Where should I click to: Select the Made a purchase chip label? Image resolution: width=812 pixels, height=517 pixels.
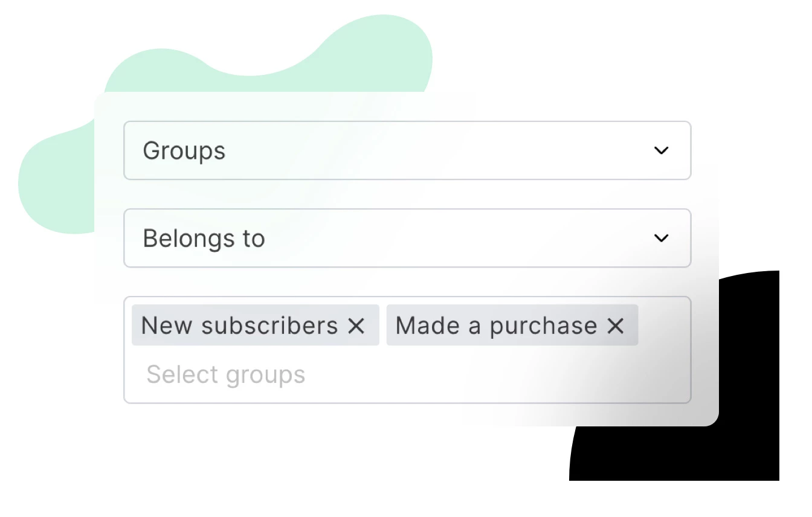tap(496, 326)
